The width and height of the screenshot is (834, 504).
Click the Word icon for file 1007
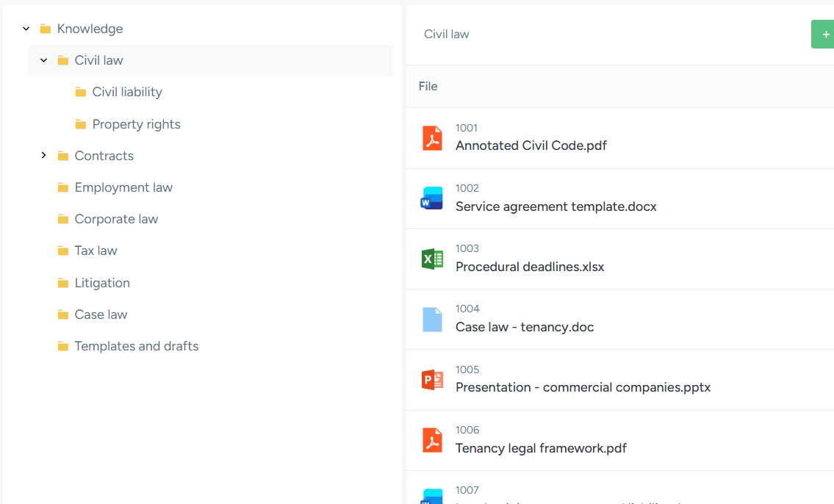(432, 497)
